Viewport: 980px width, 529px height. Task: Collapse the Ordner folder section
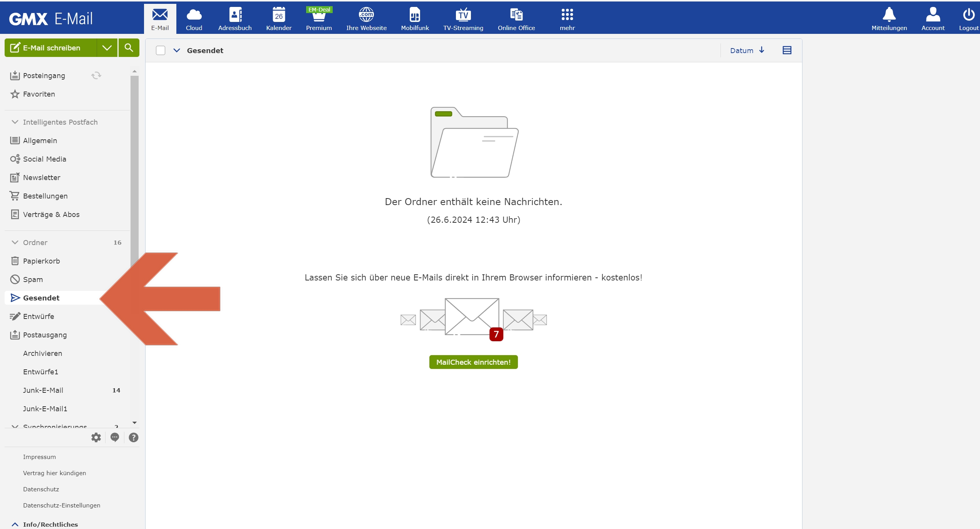point(15,242)
